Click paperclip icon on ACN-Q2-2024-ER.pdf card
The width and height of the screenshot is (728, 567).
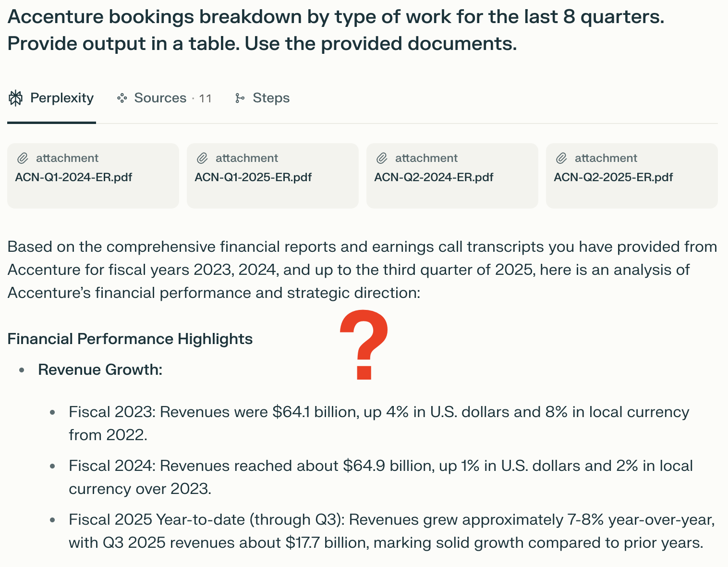tap(382, 158)
